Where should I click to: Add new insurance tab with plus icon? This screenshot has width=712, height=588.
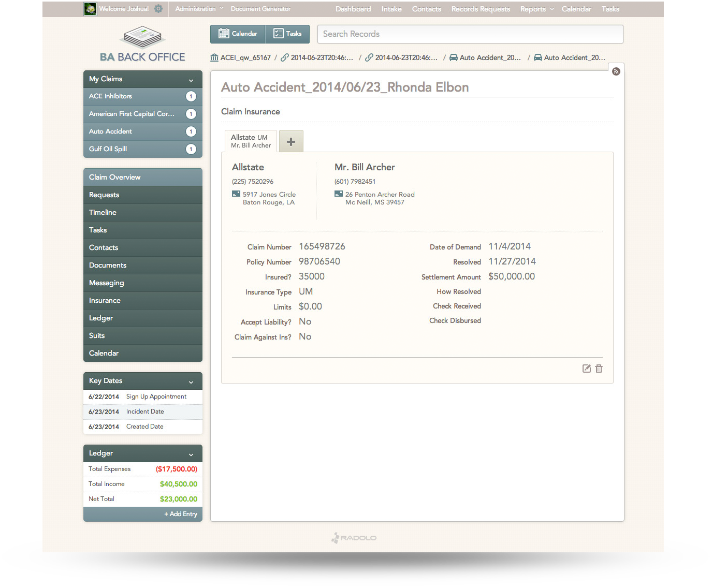click(291, 141)
